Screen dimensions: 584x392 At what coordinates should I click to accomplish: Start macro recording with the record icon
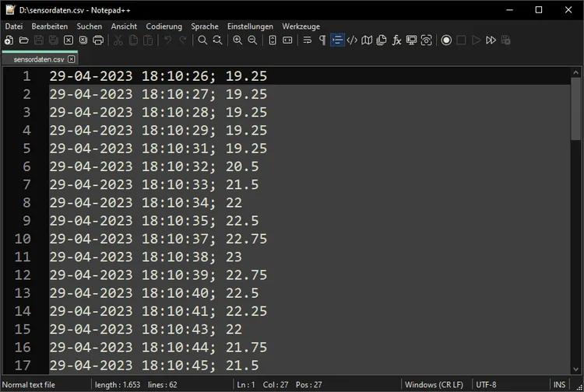point(446,40)
